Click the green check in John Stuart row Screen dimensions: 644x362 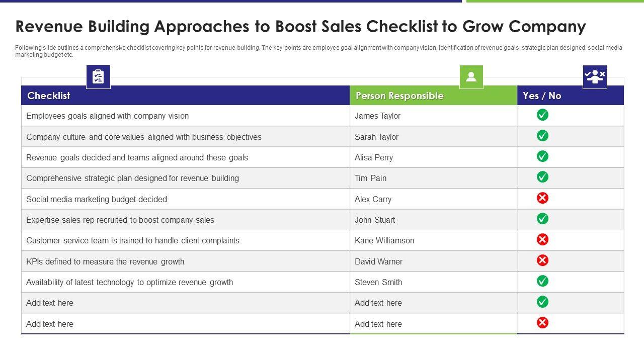(542, 219)
